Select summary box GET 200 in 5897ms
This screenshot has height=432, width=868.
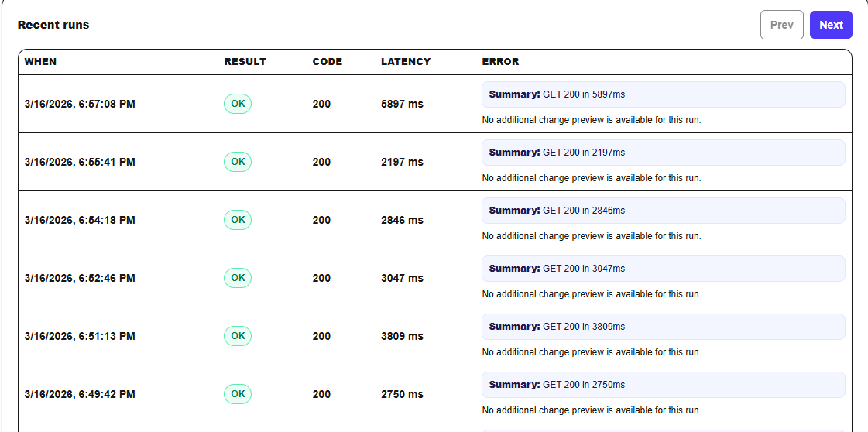pos(663,94)
